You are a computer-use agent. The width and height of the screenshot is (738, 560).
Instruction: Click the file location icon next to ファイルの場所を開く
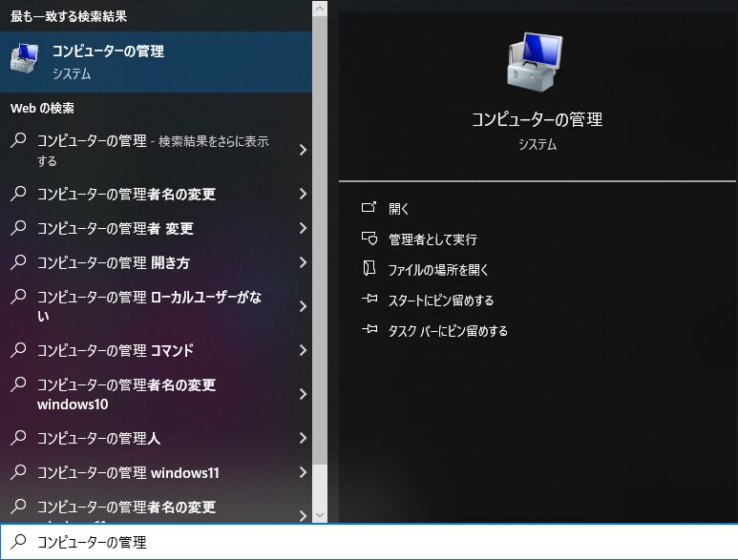[x=369, y=268]
